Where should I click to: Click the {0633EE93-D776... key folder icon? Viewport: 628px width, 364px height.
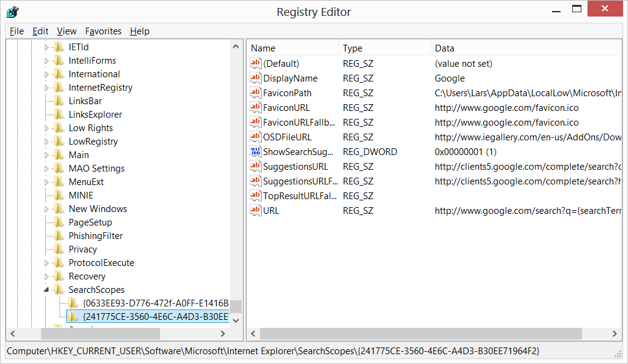(x=73, y=303)
